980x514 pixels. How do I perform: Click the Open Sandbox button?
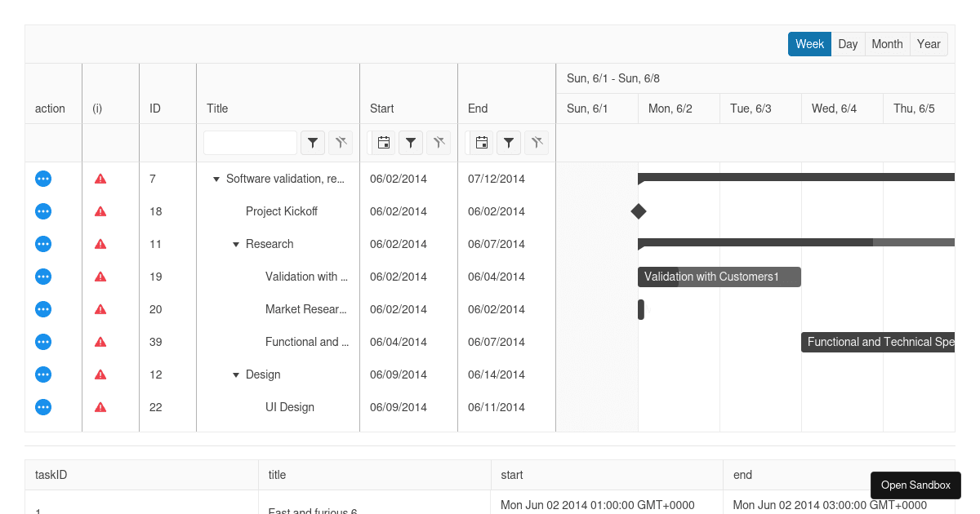pos(915,485)
